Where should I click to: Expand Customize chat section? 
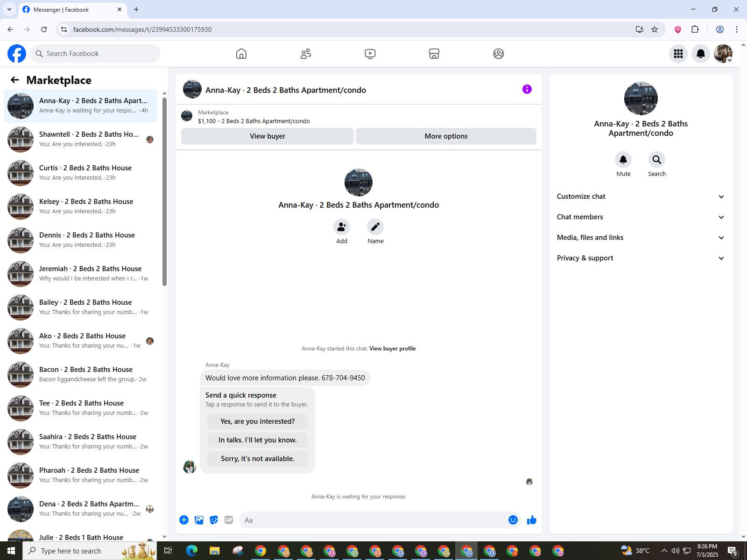(x=641, y=196)
